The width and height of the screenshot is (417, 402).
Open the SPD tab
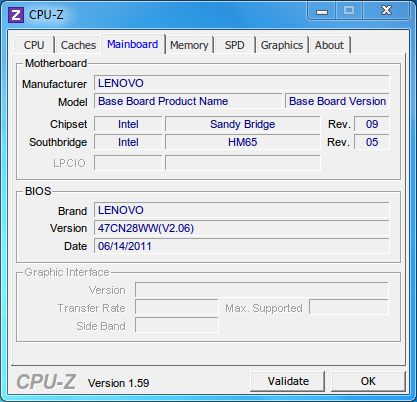coord(234,45)
